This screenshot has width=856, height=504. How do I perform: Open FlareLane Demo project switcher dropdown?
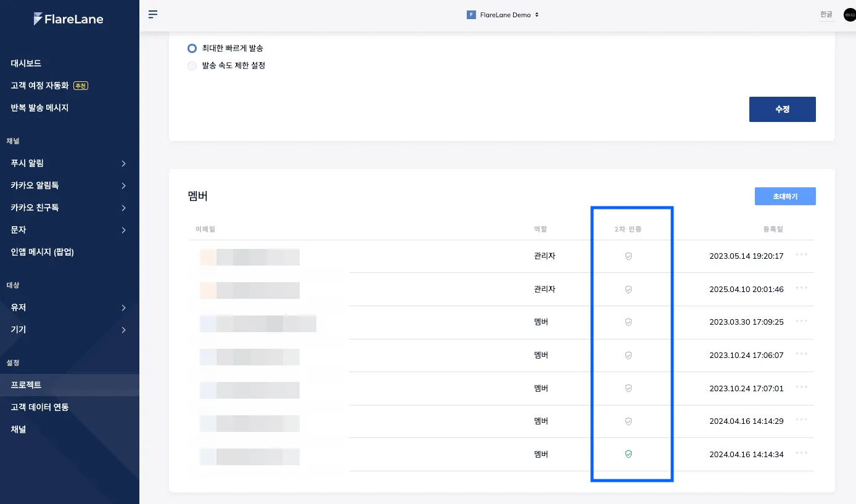(503, 15)
